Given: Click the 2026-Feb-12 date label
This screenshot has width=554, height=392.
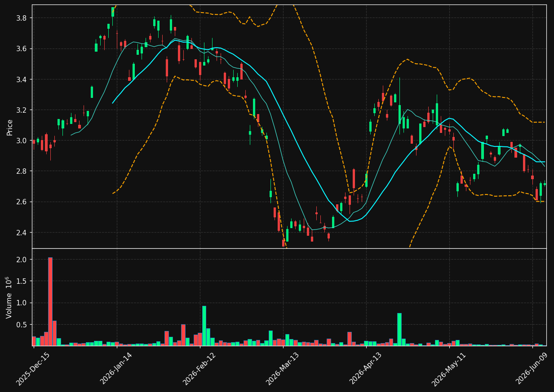Looking at the screenshot, I should tap(199, 368).
